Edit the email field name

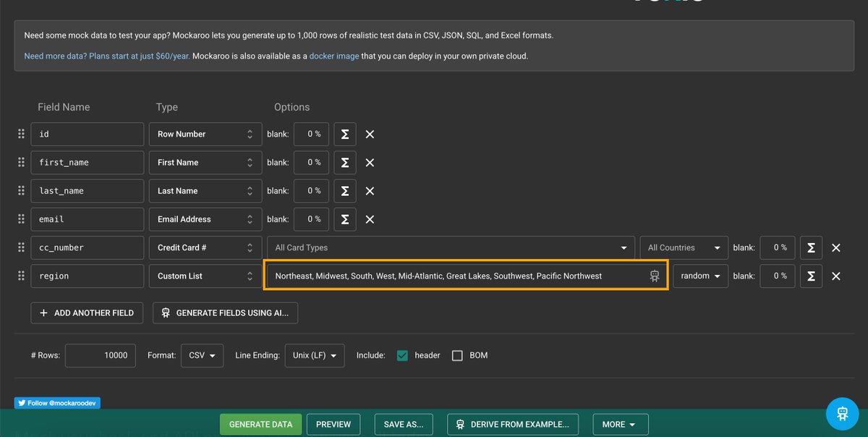(88, 218)
